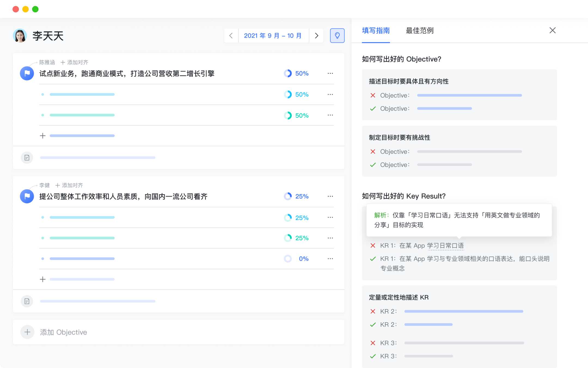Click the card title 描述目标时要具体且有方向性
The image size is (588, 368).
pyautogui.click(x=409, y=81)
